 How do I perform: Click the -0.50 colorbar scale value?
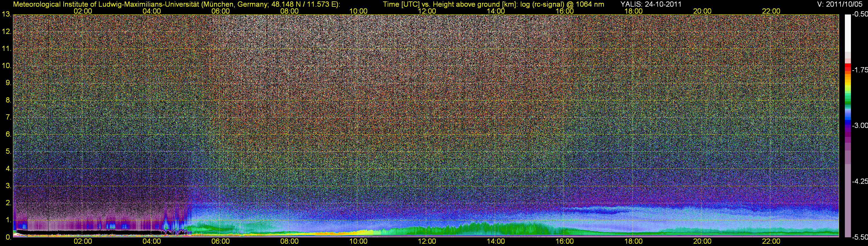[x=860, y=14]
